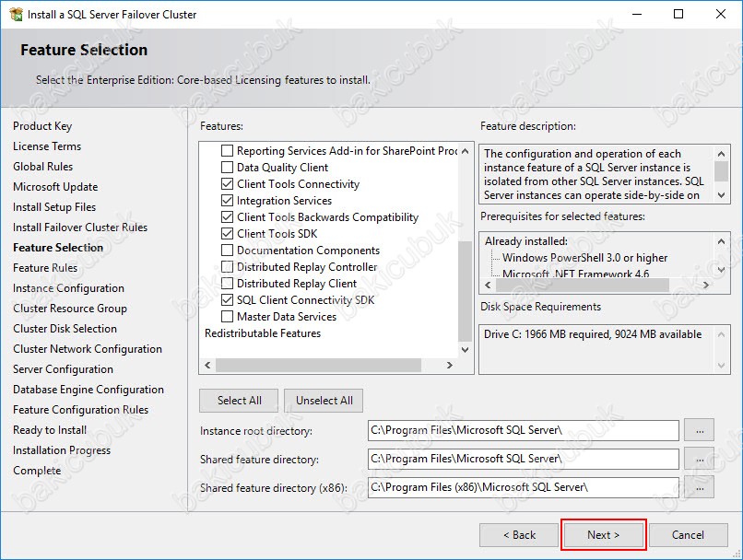The width and height of the screenshot is (743, 560).
Task: Click the Cluster Resource Group step
Action: (x=70, y=309)
